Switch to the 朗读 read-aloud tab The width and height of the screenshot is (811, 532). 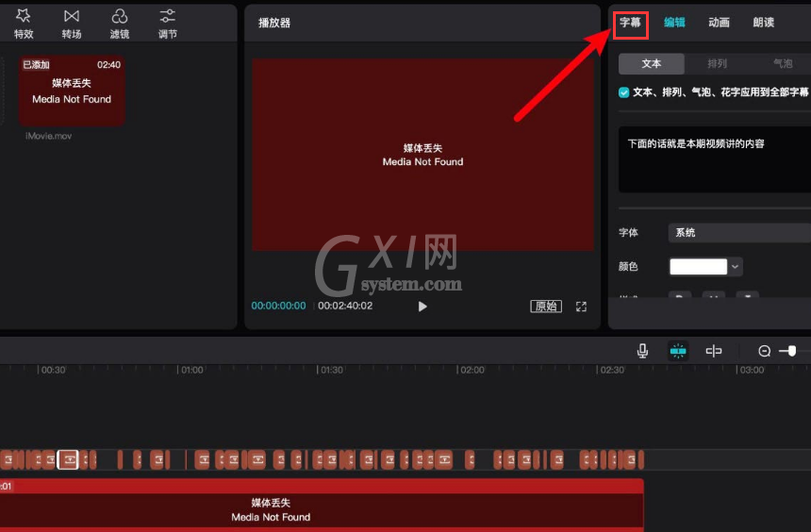click(764, 23)
